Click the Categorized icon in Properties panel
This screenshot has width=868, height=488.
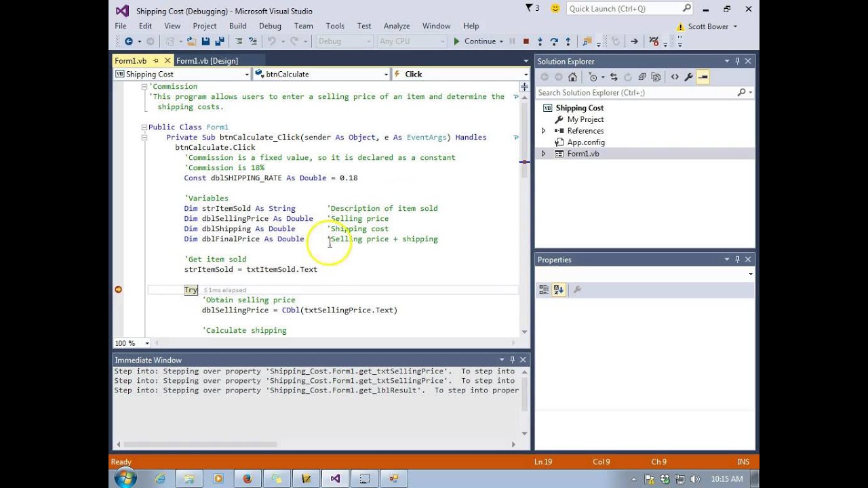pos(544,290)
